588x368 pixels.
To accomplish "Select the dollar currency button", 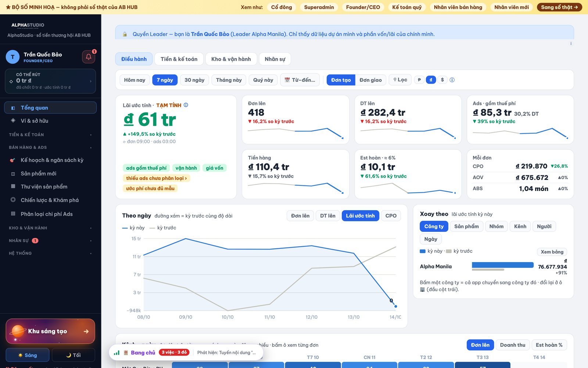I will click(x=442, y=80).
